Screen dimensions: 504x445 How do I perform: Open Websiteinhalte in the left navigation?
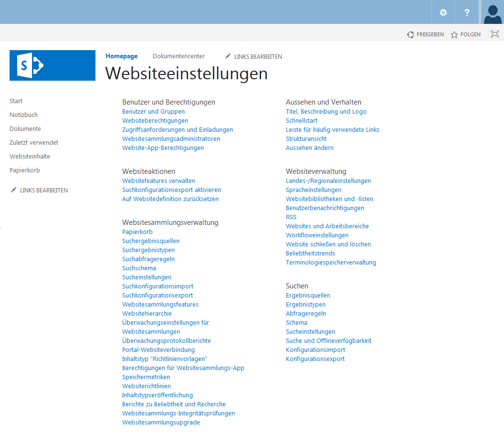click(x=30, y=157)
